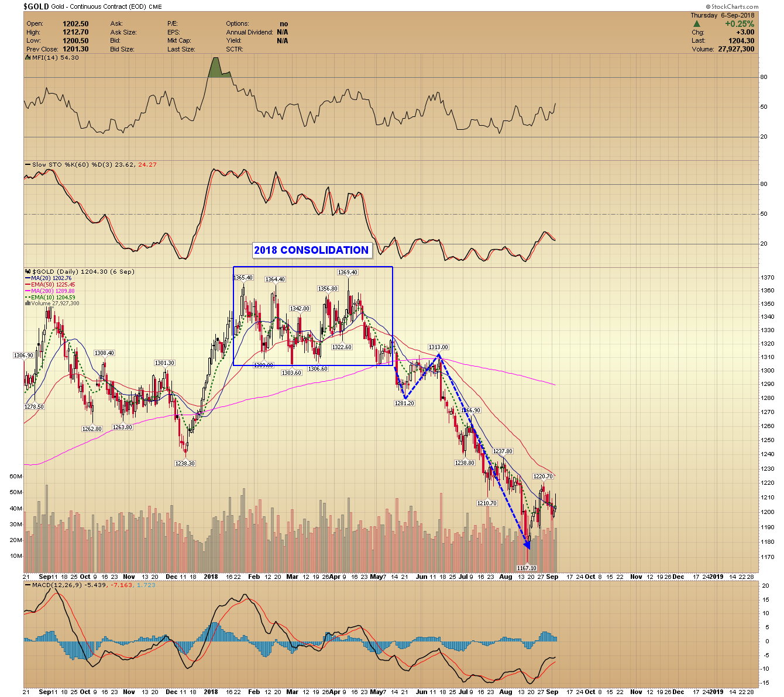Click the 1238.30 December low label
This screenshot has width=784, height=697.
point(185,464)
